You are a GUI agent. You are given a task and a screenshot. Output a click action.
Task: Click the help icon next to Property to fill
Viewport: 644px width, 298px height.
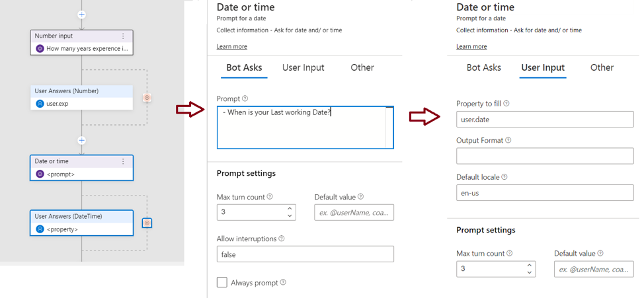(506, 104)
